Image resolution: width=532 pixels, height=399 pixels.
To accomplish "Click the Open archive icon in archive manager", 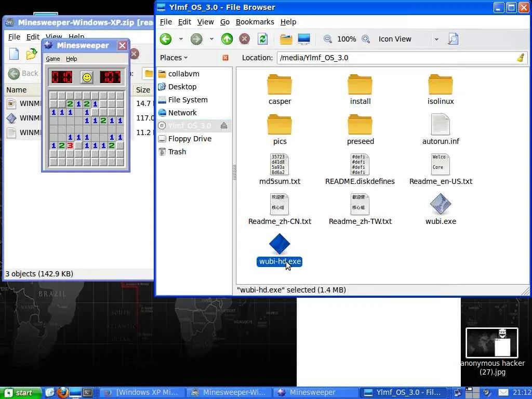I will point(31,54).
